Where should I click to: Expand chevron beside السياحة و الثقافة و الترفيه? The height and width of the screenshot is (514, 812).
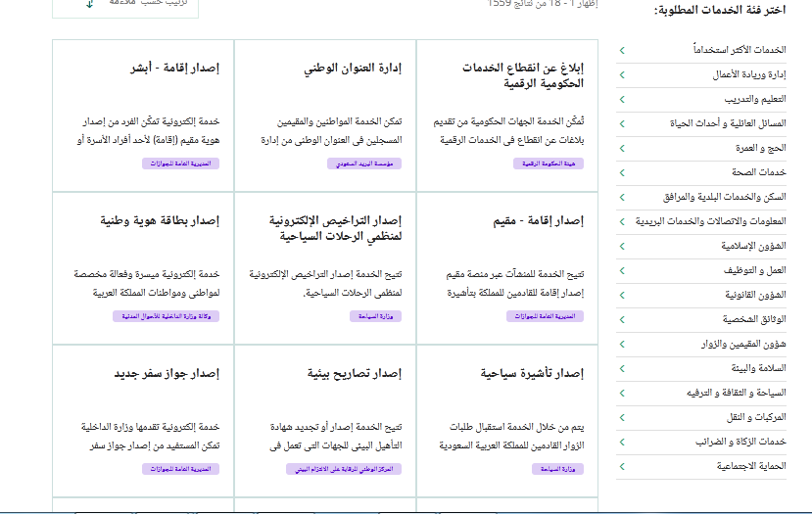click(x=622, y=394)
